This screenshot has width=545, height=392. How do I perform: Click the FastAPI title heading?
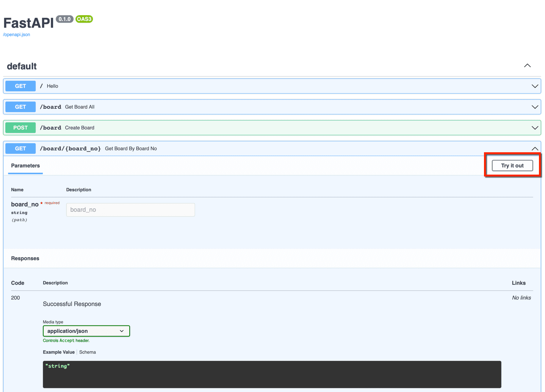coord(28,23)
